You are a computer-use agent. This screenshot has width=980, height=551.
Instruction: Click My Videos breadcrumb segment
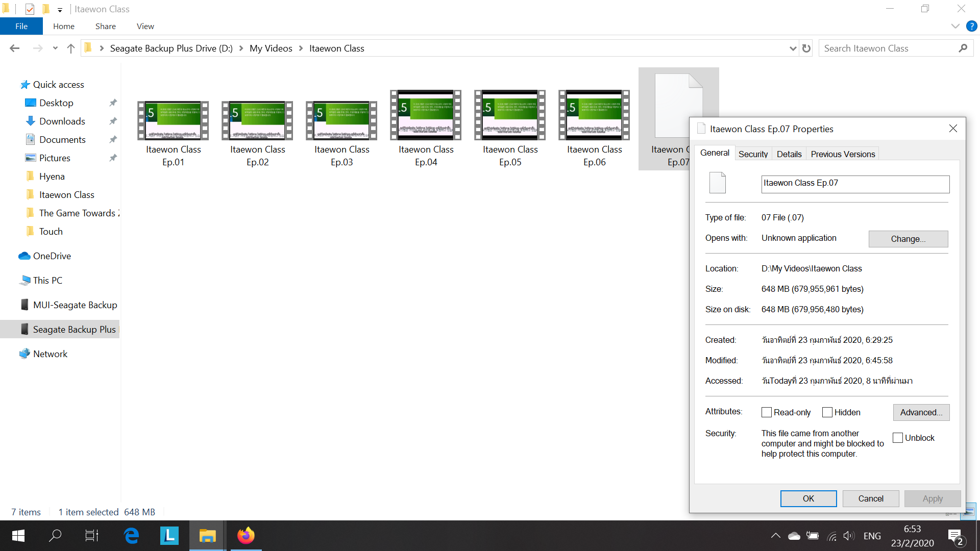pos(271,48)
